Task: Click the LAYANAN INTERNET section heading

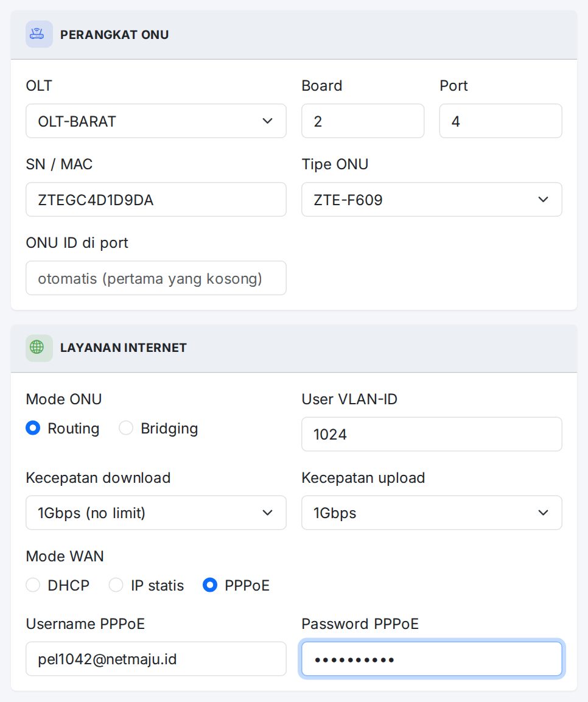Action: coord(124,348)
